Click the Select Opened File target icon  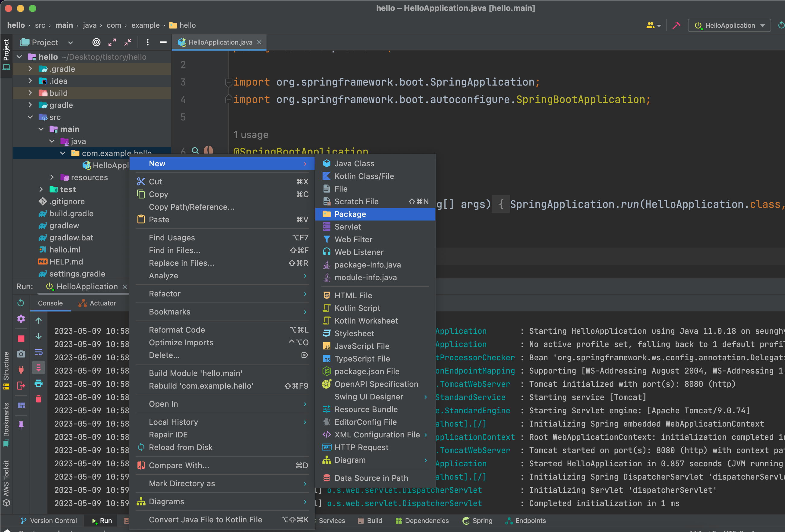point(96,42)
